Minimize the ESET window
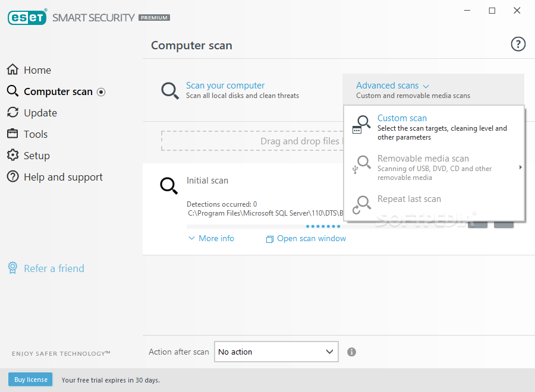This screenshot has width=535, height=392. tap(467, 11)
